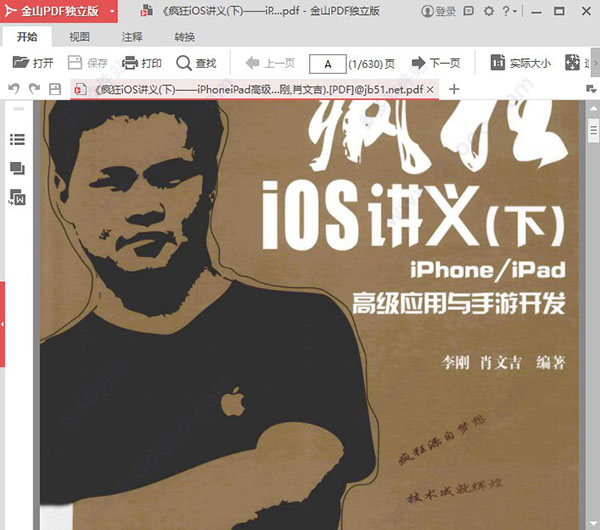Click the 金山PDF logo icon
The width and height of the screenshot is (600, 530).
pos(10,11)
